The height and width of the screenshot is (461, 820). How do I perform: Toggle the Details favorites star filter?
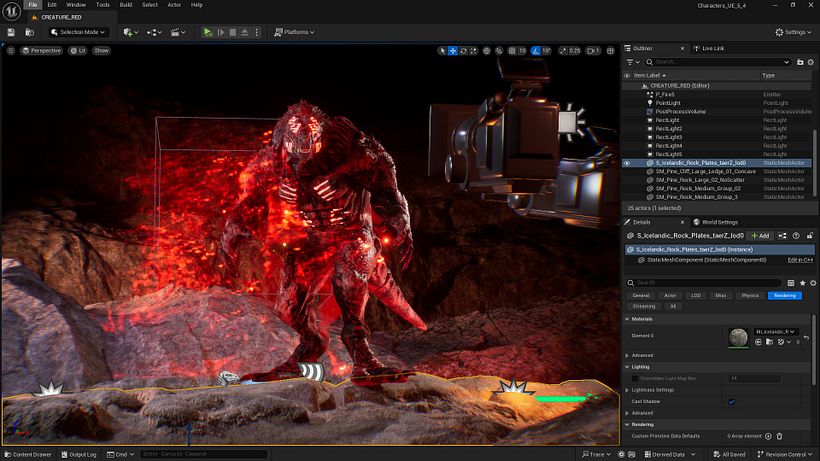(802, 283)
